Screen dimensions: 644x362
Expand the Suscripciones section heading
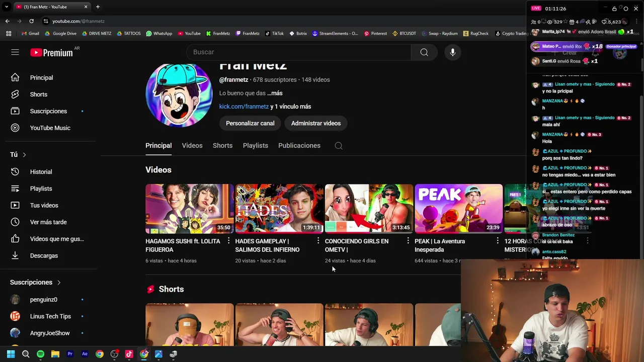(35, 283)
